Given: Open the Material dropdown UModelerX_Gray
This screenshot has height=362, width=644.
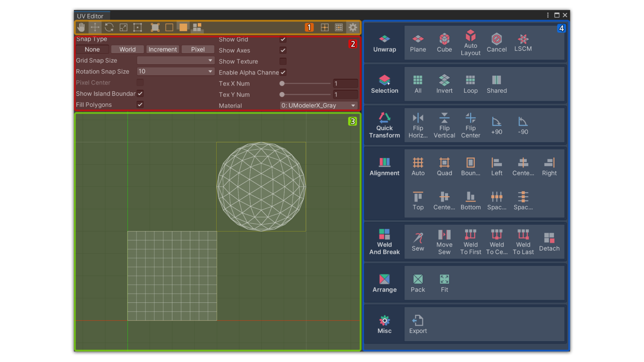Looking at the screenshot, I should (x=318, y=106).
